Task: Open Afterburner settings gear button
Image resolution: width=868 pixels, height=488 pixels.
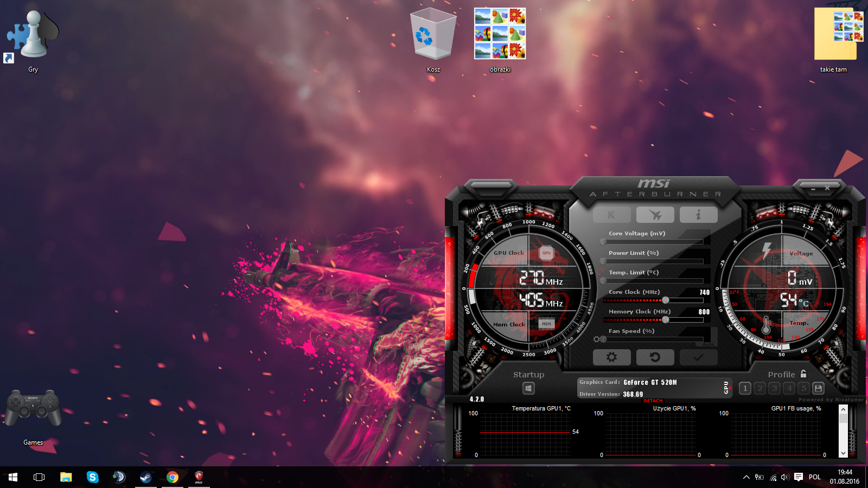Action: pos(612,357)
